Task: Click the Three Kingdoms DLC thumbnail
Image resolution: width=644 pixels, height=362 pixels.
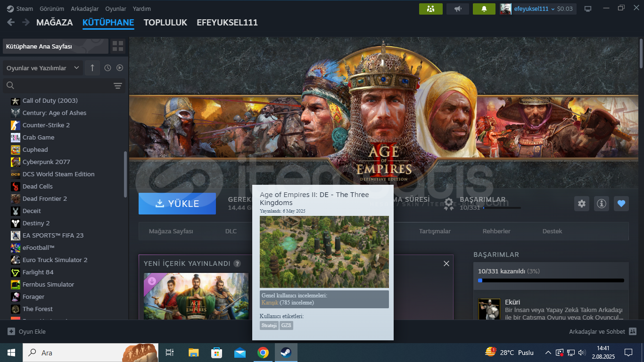Action: pyautogui.click(x=196, y=296)
